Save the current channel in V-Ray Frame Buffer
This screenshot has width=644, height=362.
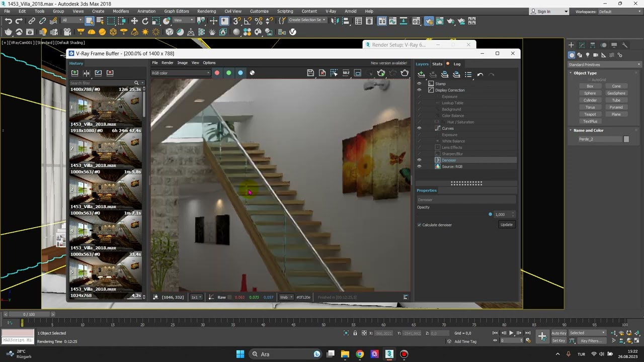point(310,73)
